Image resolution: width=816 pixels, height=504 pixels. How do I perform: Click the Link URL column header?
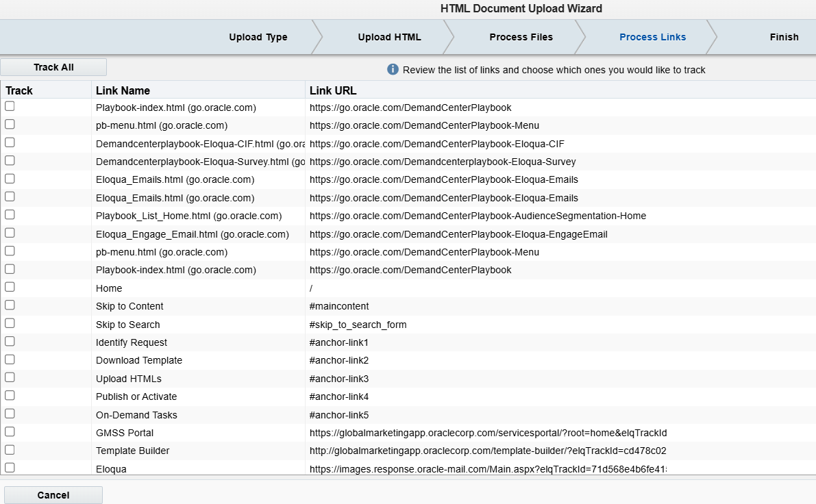tap(333, 90)
